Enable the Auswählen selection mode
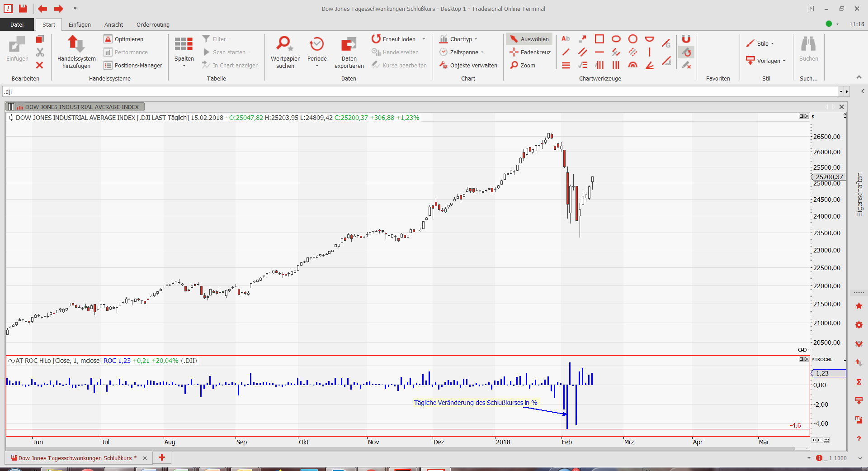868x471 pixels. [529, 39]
